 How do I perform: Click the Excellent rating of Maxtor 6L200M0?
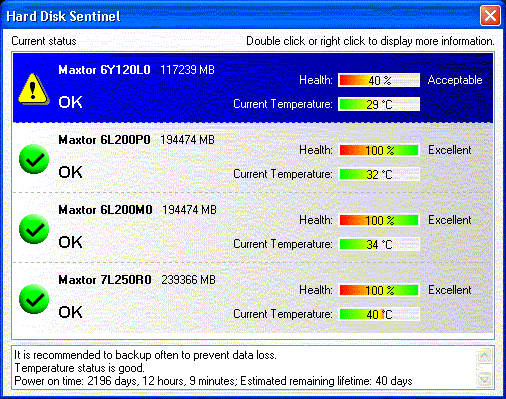point(450,220)
